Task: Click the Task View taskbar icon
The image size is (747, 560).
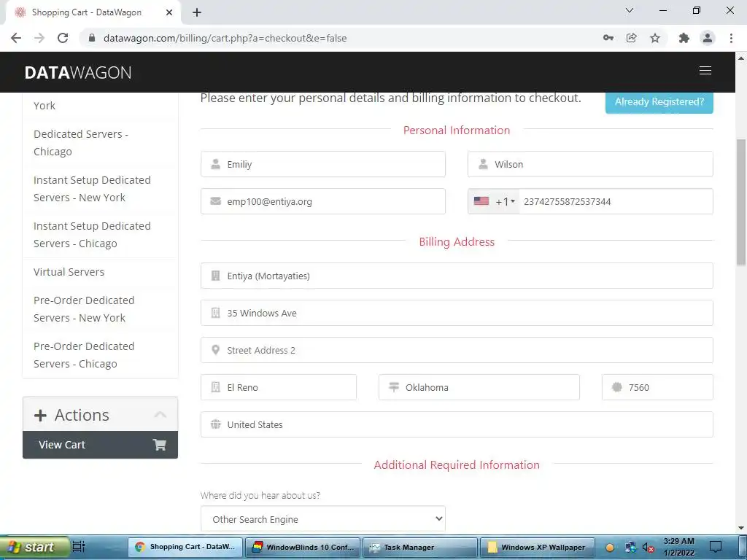Action: click(79, 547)
